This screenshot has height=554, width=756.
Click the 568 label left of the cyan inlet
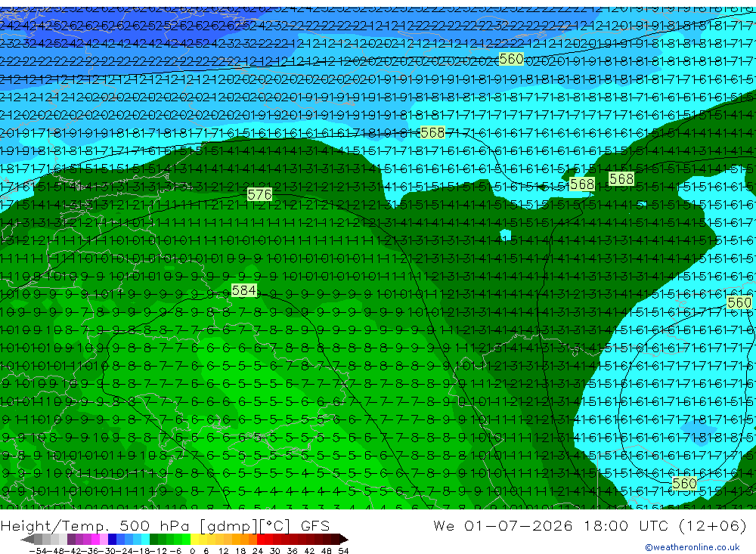tap(432, 132)
